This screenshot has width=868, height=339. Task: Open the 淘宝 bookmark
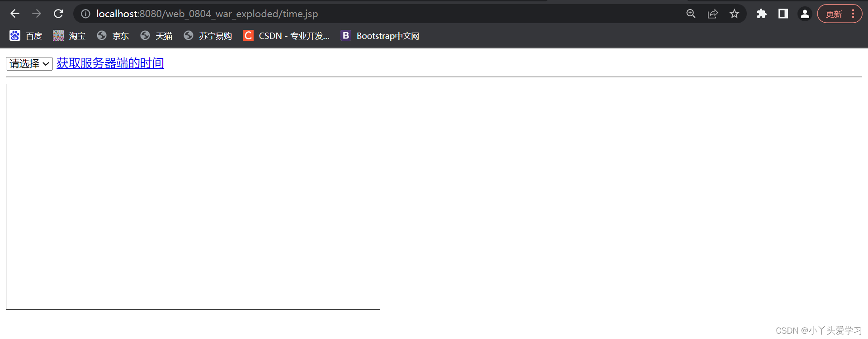click(x=69, y=36)
